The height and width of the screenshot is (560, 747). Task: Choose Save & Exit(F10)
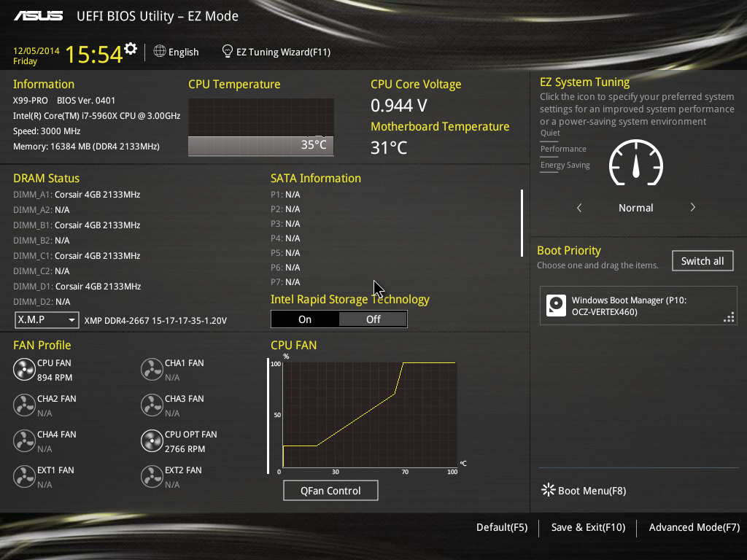pos(588,527)
